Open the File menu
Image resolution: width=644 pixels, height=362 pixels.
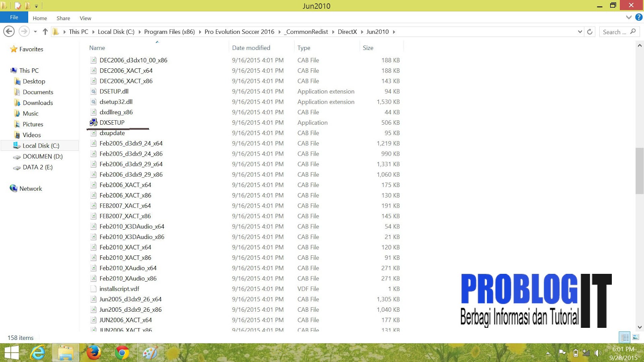click(14, 17)
